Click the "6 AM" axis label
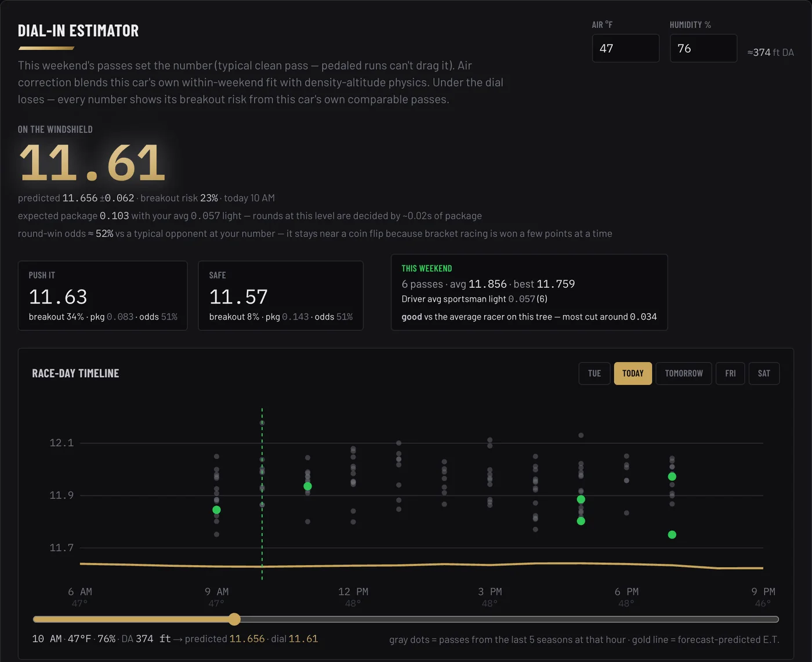This screenshot has width=812, height=662. click(x=80, y=592)
